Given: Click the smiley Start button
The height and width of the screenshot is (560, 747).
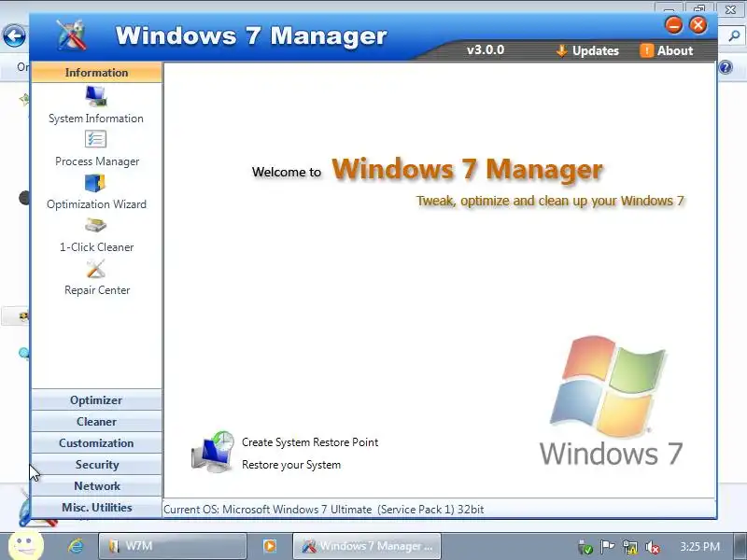Looking at the screenshot, I should coord(26,544).
